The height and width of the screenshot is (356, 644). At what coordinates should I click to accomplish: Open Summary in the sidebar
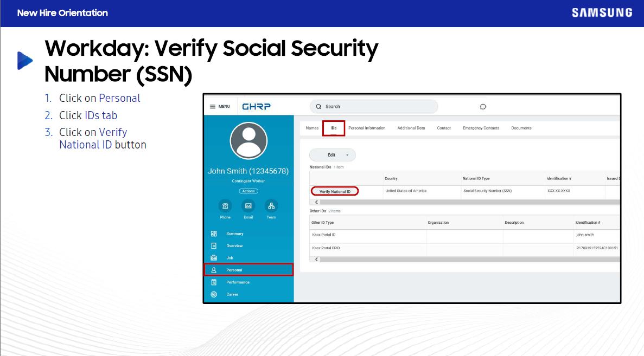234,234
